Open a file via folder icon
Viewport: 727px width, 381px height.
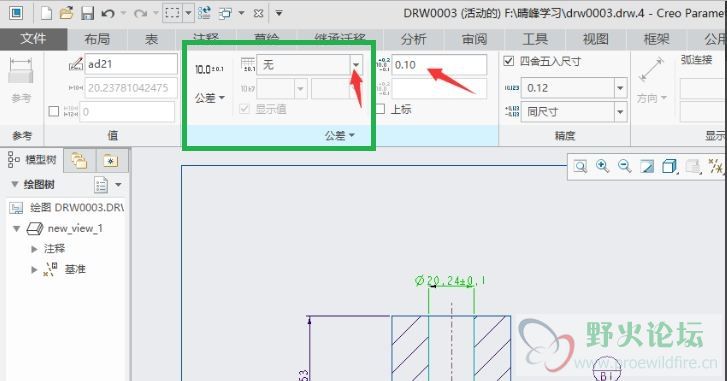[x=66, y=13]
